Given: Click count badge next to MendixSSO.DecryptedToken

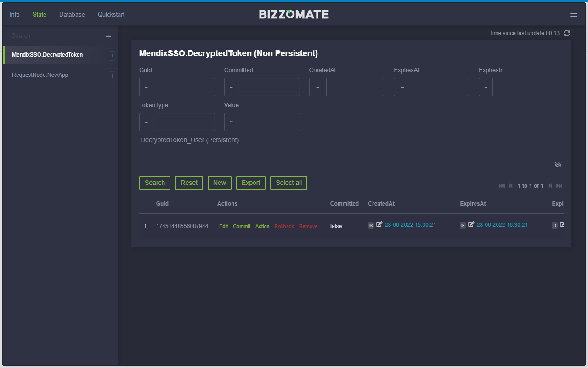Looking at the screenshot, I should [112, 56].
